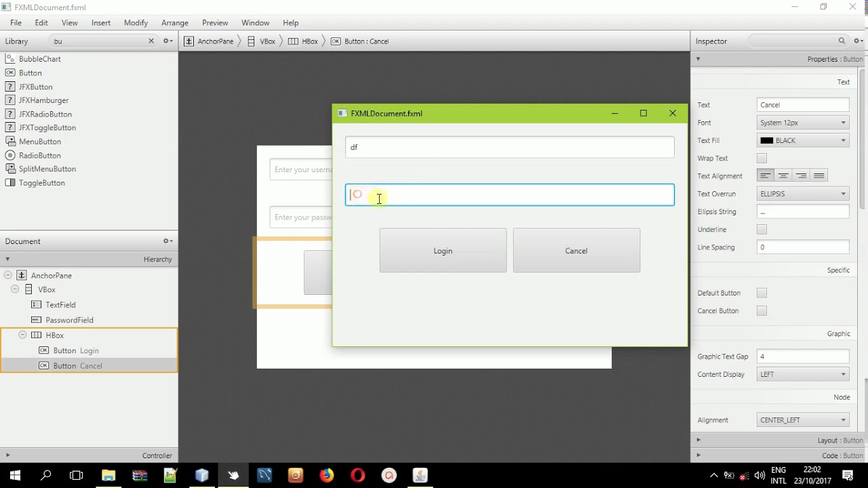Open Windows taskbar search
The image size is (868, 488).
tap(46, 475)
